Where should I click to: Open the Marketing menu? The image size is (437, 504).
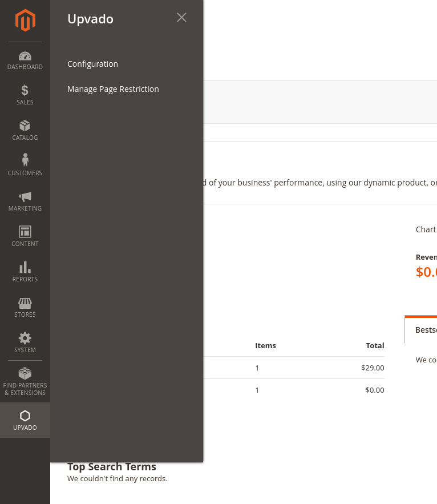pyautogui.click(x=25, y=201)
